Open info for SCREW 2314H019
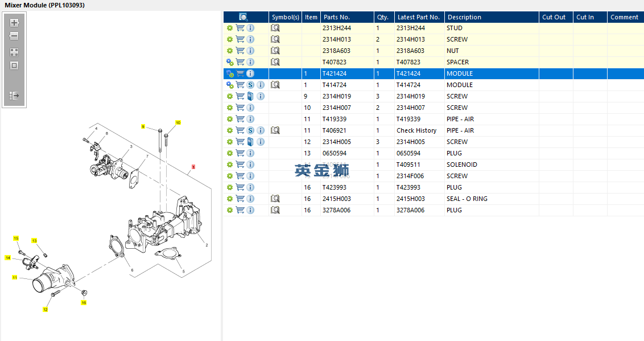The height and width of the screenshot is (341, 644). pyautogui.click(x=261, y=96)
